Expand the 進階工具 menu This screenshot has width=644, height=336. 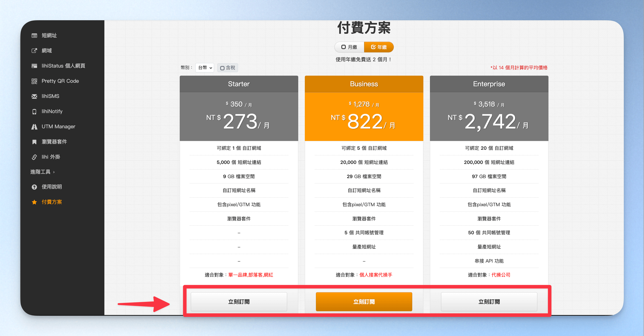click(x=43, y=172)
